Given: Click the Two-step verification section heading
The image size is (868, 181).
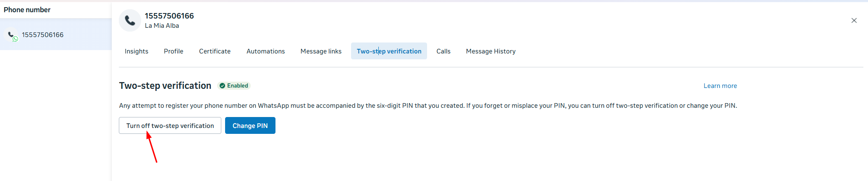Looking at the screenshot, I should [165, 86].
